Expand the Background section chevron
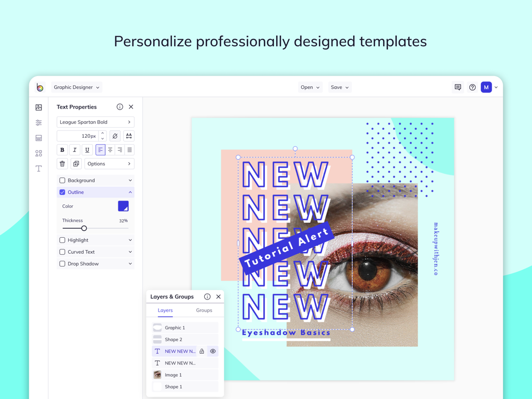The height and width of the screenshot is (399, 532). coord(130,180)
